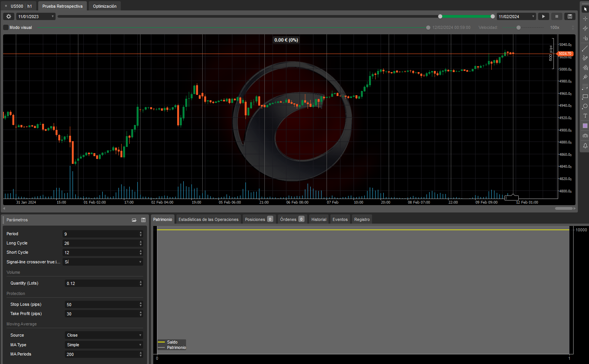Open the Órdenes tab
The image size is (589, 364).
292,219
